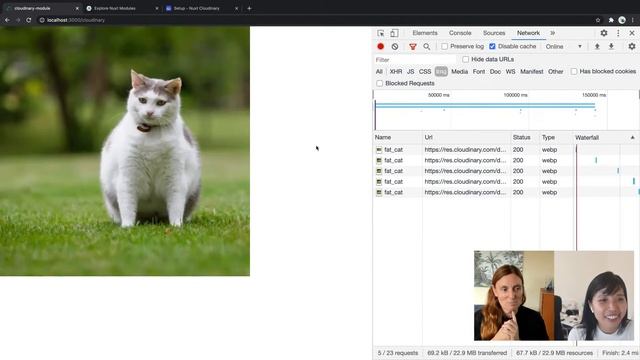Viewport: 640px width, 360px height.
Task: Toggle the network filter funnel icon
Action: point(413,47)
